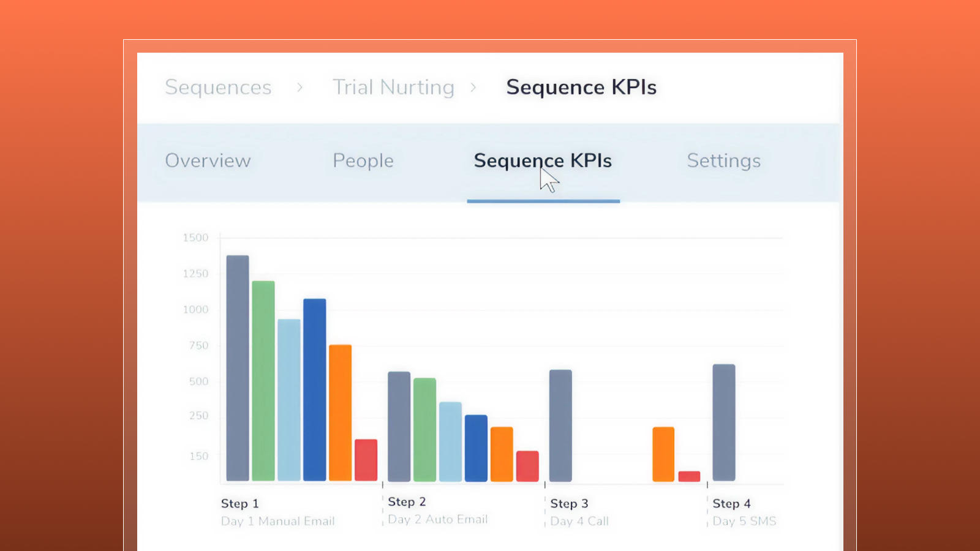The image size is (980, 551).
Task: Click the 1500 mark on the y-axis
Action: [x=195, y=238]
